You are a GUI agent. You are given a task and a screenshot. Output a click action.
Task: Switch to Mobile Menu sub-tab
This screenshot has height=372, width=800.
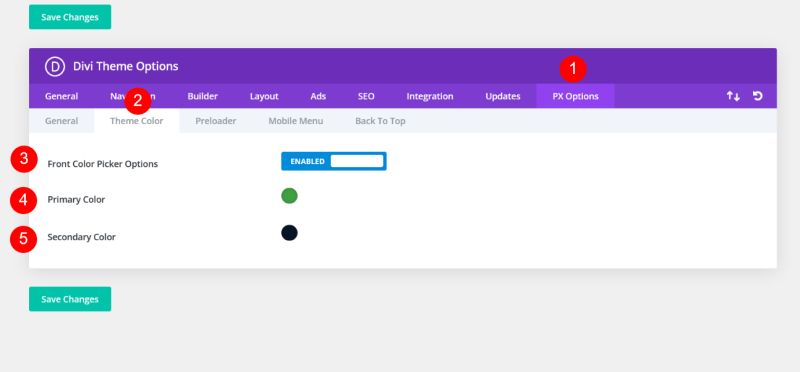[x=296, y=121]
